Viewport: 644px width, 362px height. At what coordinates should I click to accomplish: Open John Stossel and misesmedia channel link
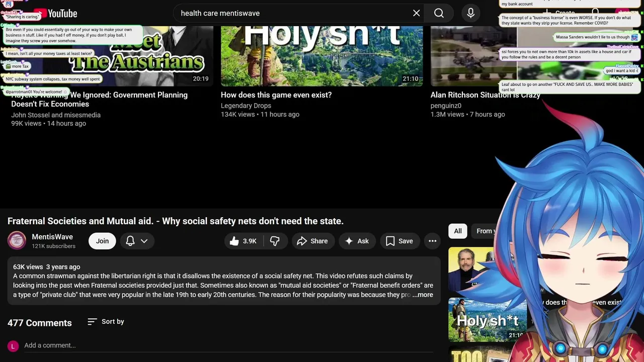(x=56, y=115)
